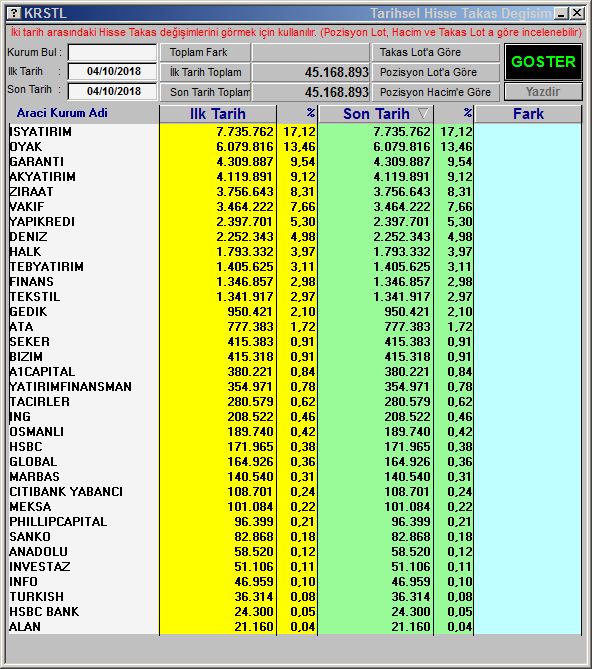
Task: Click Ilk Tarih total 45.168.893 field
Action: pos(311,72)
